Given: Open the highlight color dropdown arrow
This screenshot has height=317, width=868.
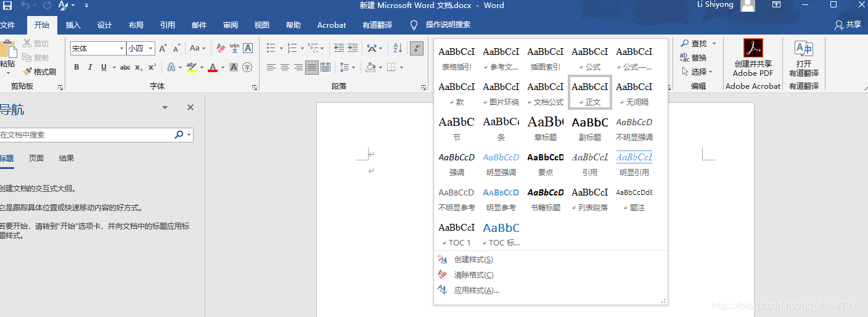Looking at the screenshot, I should tap(202, 67).
